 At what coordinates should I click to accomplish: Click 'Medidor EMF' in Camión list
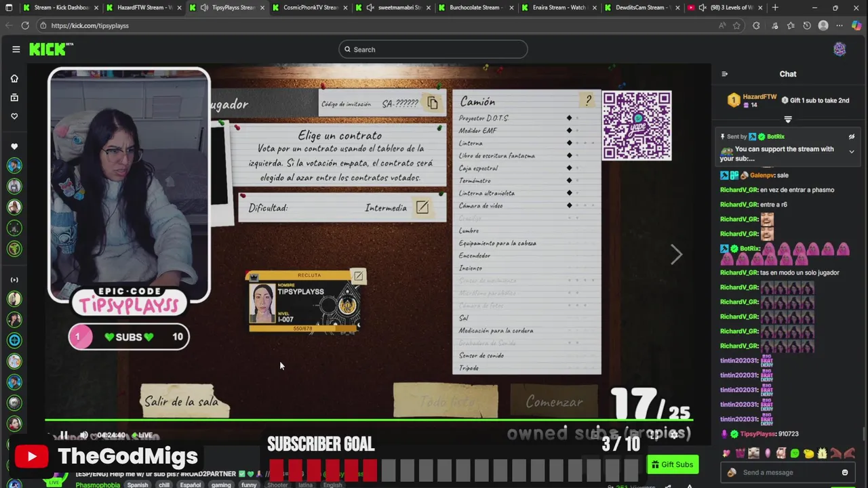click(477, 131)
